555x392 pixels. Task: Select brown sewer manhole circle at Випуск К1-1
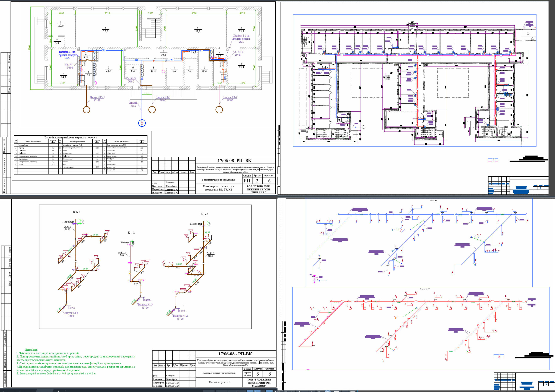click(x=87, y=109)
